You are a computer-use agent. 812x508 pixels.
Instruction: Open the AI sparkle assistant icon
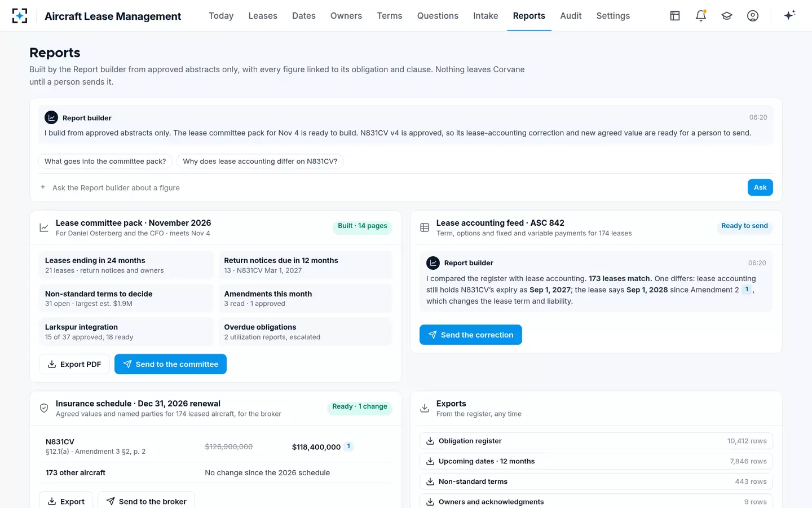(x=789, y=15)
